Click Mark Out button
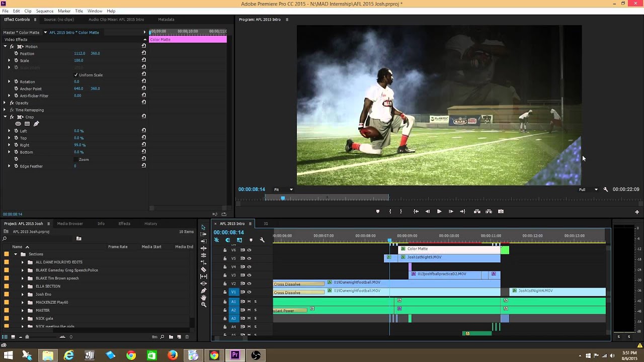 [401, 212]
